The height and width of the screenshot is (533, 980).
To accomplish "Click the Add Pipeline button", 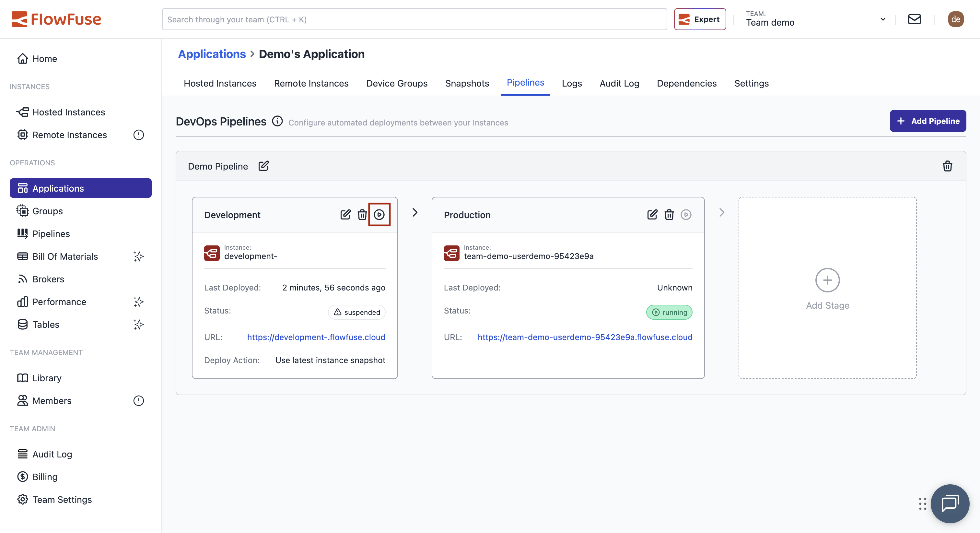I will pyautogui.click(x=927, y=121).
